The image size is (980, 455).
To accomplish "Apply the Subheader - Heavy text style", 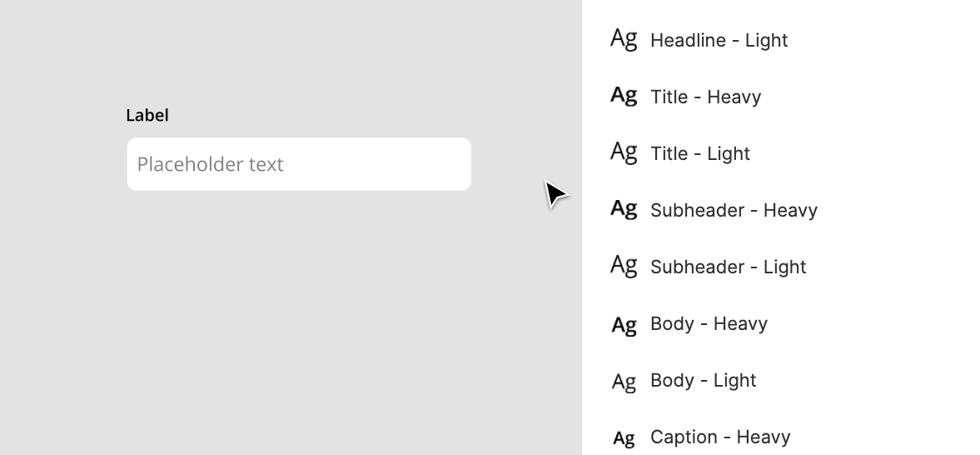I will tap(734, 210).
